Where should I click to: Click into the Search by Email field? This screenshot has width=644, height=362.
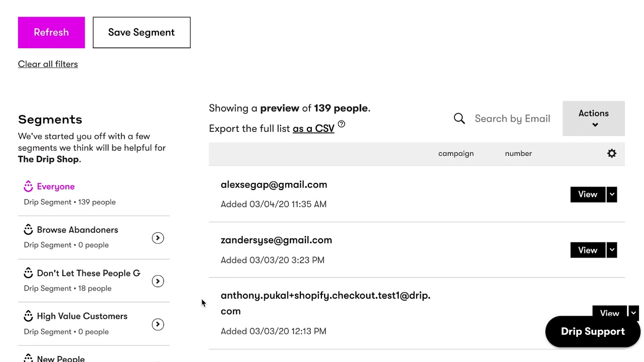point(512,119)
